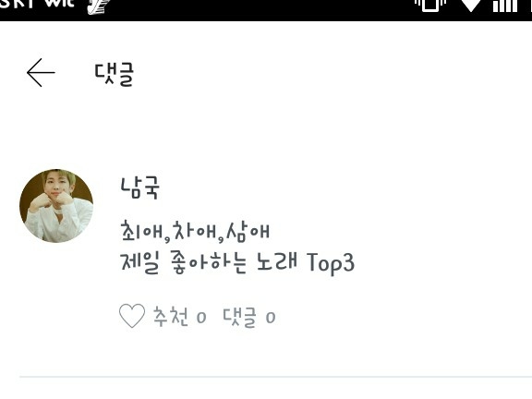
Task: Tap the word 삼애 in the comment
Action: coord(248,232)
